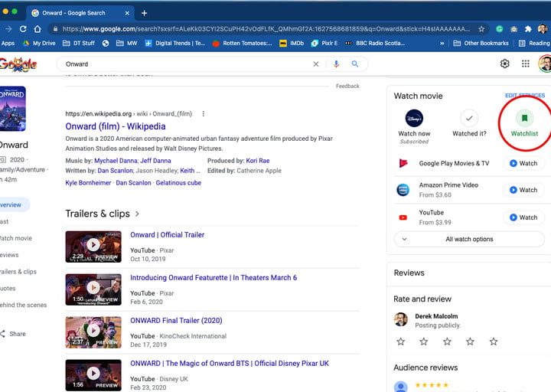Image resolution: width=551 pixels, height=392 pixels.
Task: Play the Onward Official Trailer thumbnail
Action: coord(93,247)
